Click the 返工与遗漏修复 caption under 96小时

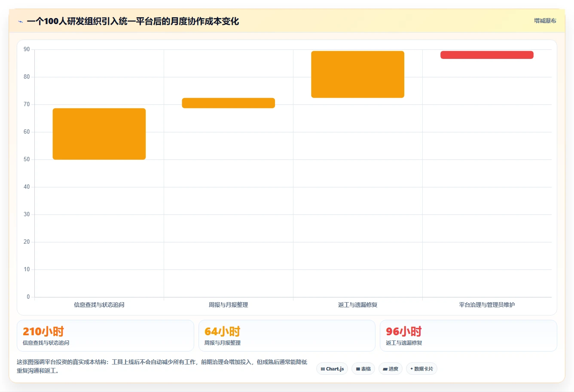tap(404, 343)
